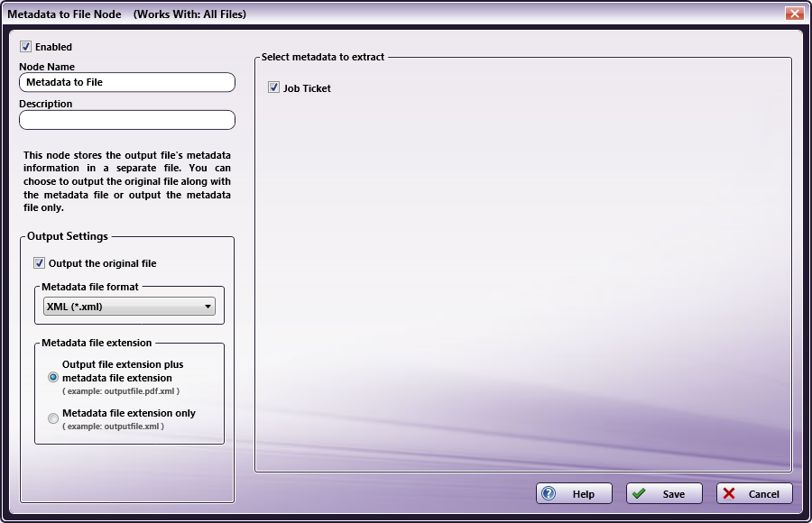
Task: Click the Save button
Action: click(664, 493)
